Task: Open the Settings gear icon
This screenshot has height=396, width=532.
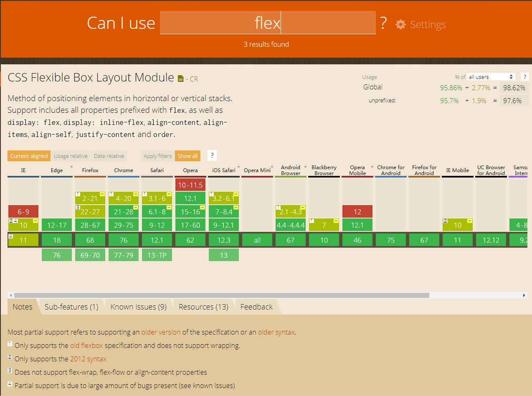Action: (x=400, y=24)
